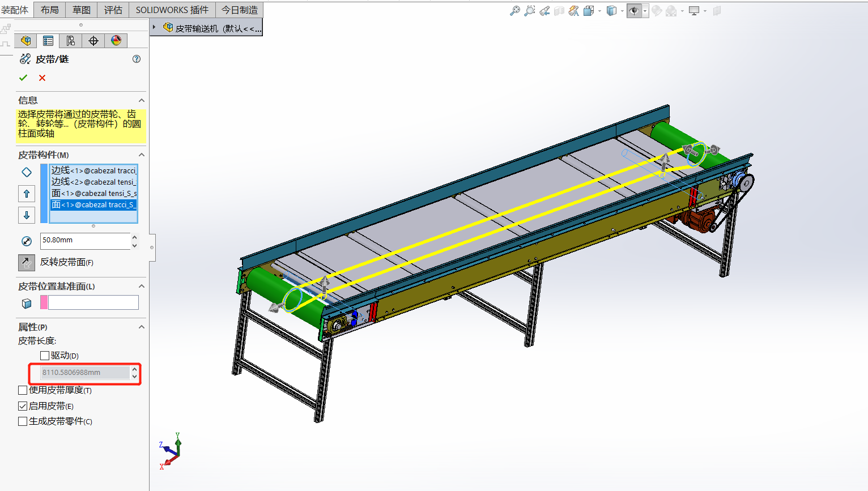
Task: Enable 使用皮带厚度 checkbox
Action: point(23,390)
